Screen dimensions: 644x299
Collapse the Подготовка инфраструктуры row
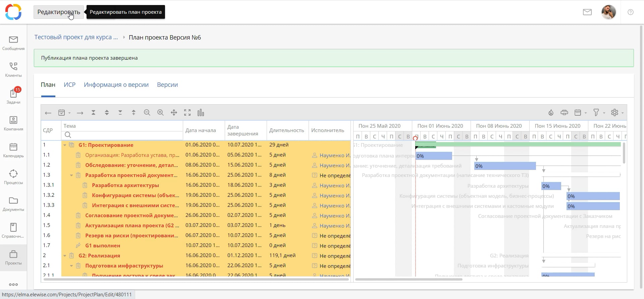71,266
